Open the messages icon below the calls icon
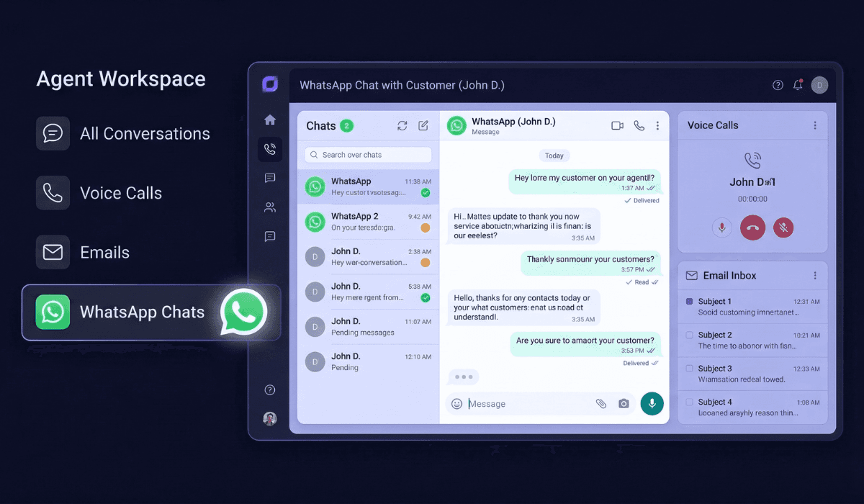Viewport: 864px width, 504px height. (x=270, y=178)
